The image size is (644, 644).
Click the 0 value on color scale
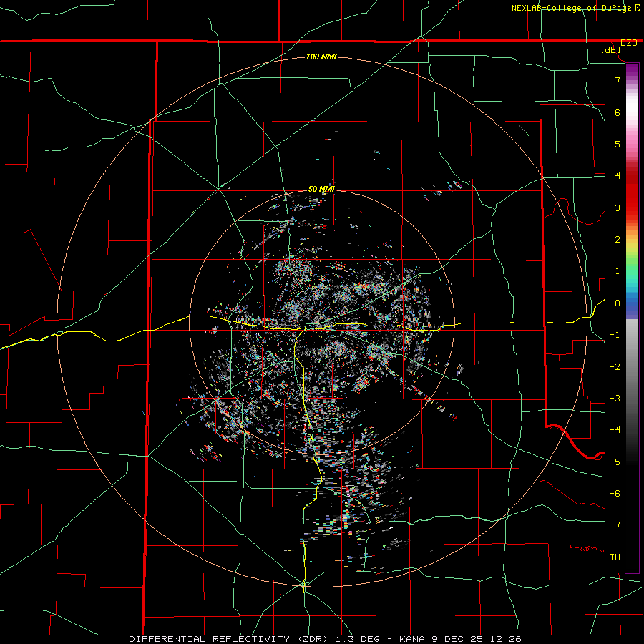pos(618,303)
